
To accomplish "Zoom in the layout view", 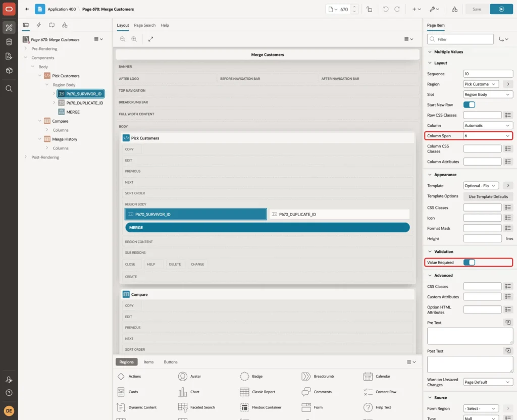I will [134, 39].
